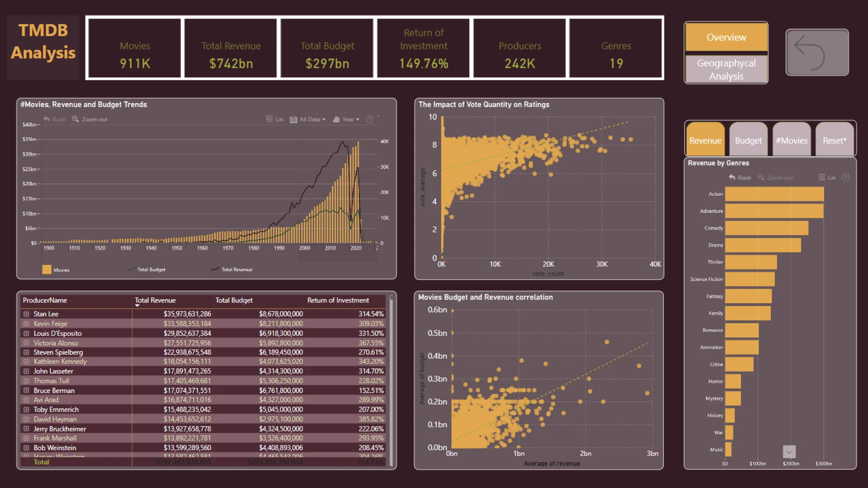The width and height of the screenshot is (868, 488).
Task: Expand the Thomas Tull row
Action: (x=26, y=381)
